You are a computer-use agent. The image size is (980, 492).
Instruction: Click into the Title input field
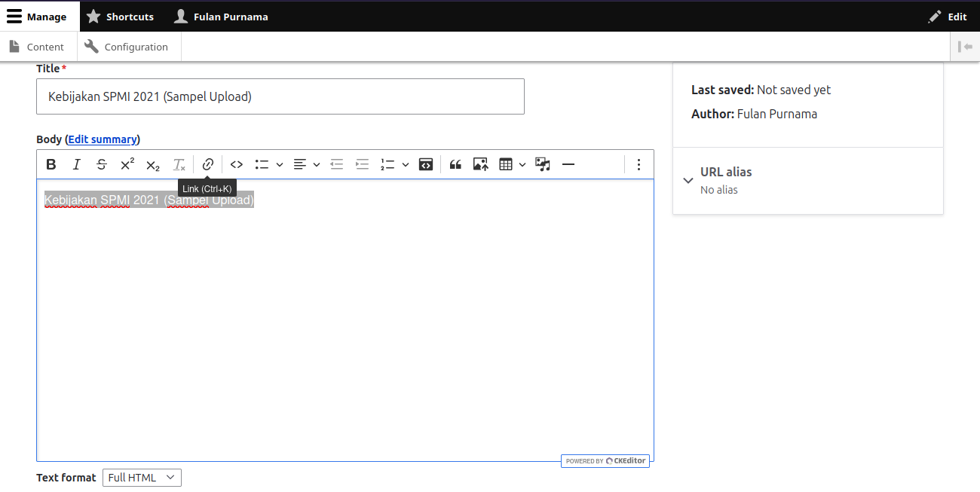tap(280, 96)
